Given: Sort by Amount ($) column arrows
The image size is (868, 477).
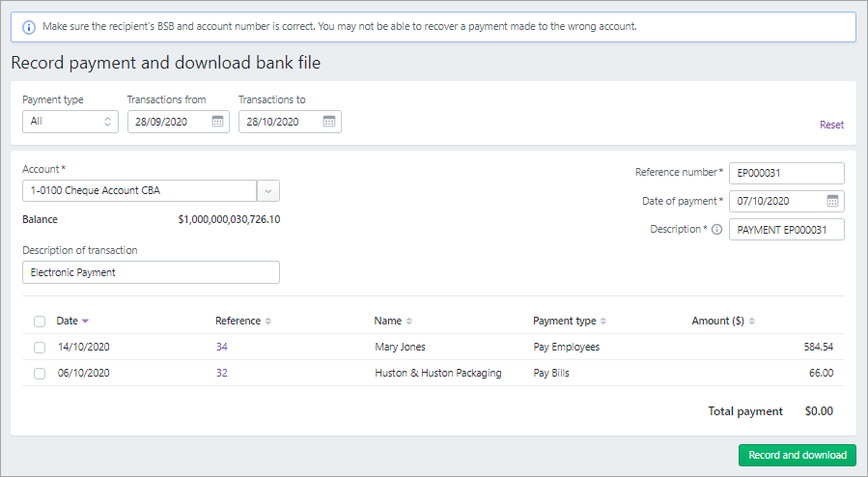Looking at the screenshot, I should click(x=752, y=321).
